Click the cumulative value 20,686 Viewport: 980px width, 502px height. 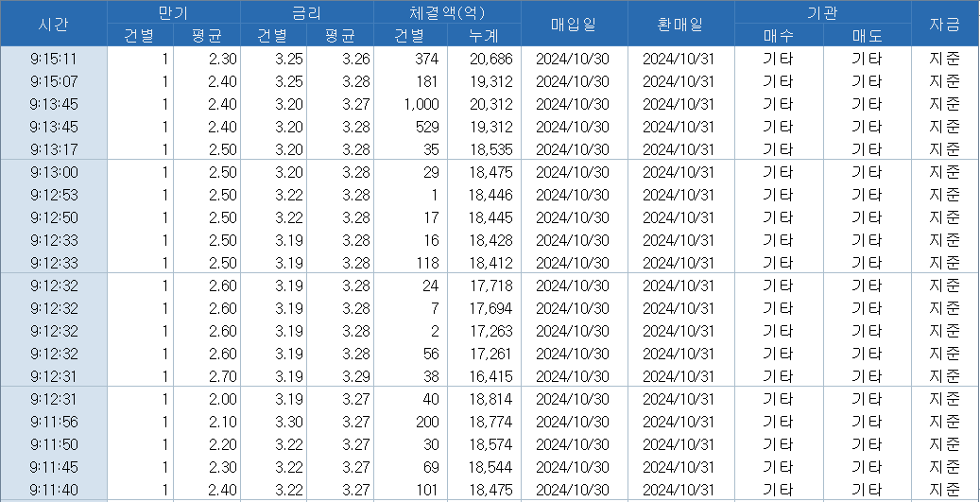(x=490, y=60)
